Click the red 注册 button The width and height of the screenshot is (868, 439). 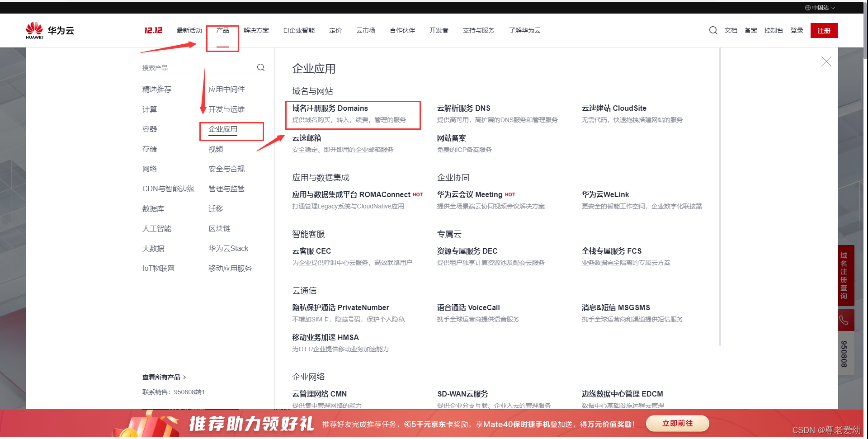pos(824,30)
